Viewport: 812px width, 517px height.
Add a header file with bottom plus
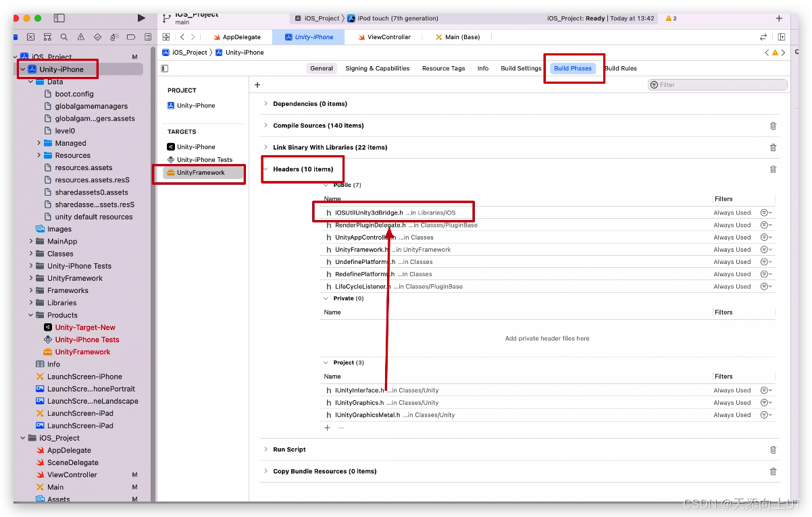click(x=328, y=428)
